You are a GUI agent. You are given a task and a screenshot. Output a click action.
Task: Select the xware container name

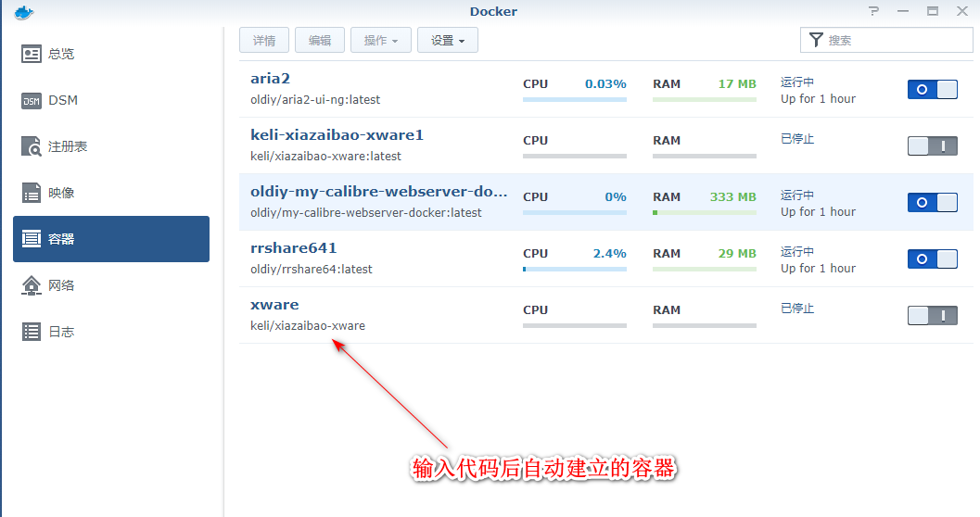274,305
